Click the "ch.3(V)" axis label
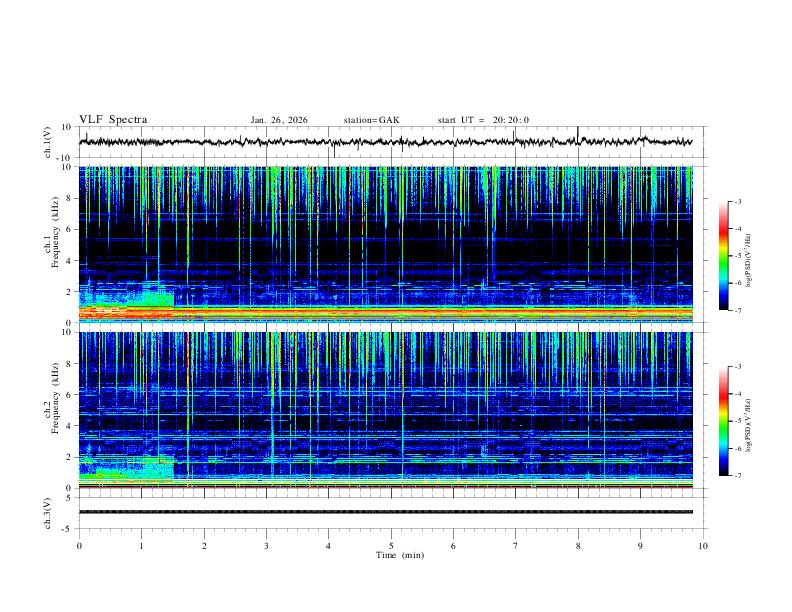 tap(48, 513)
